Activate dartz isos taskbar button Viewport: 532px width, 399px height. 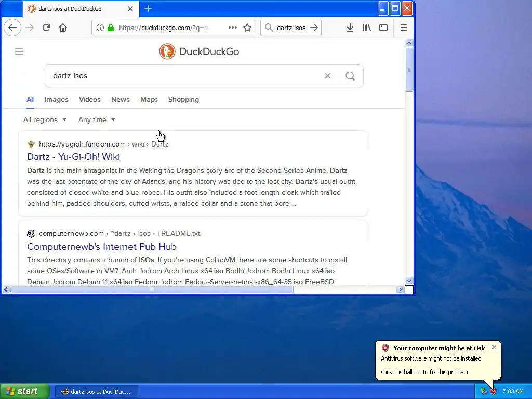click(96, 392)
